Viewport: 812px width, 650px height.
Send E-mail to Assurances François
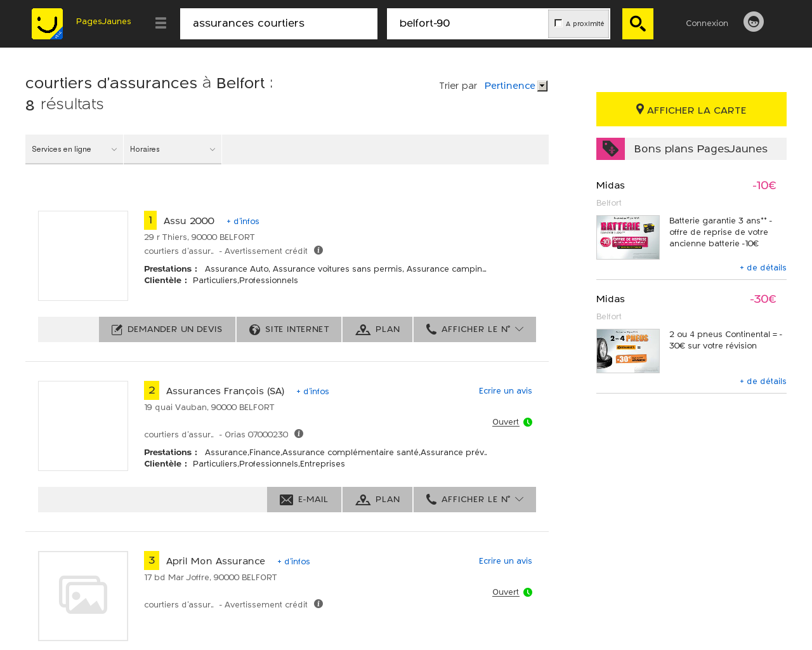click(x=304, y=500)
